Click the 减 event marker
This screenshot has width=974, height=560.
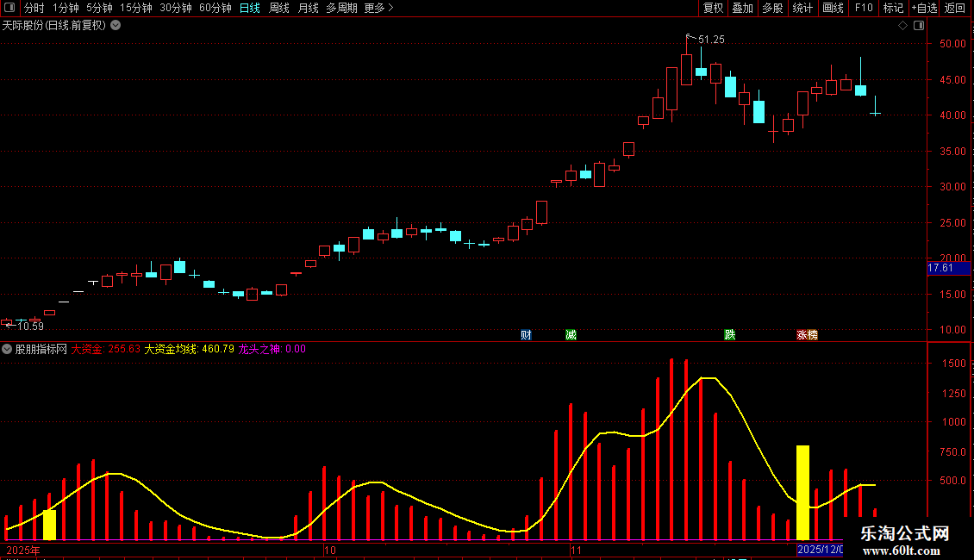[571, 335]
